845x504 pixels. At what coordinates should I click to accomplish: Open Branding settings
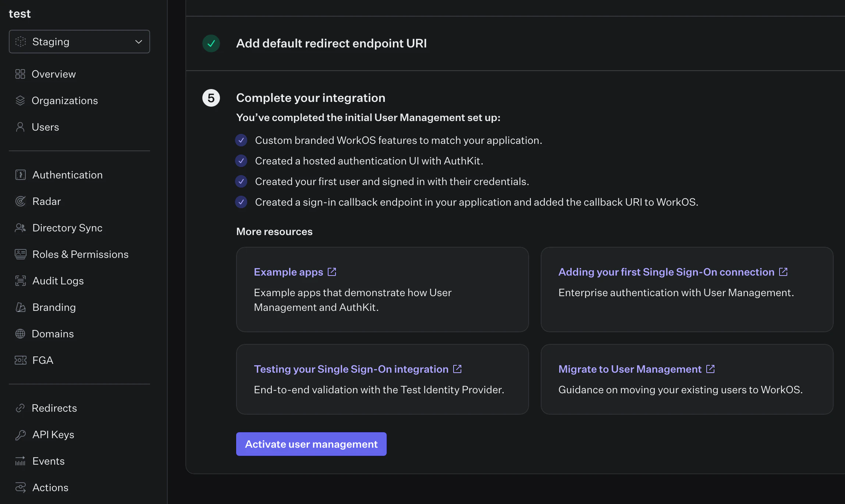[54, 307]
